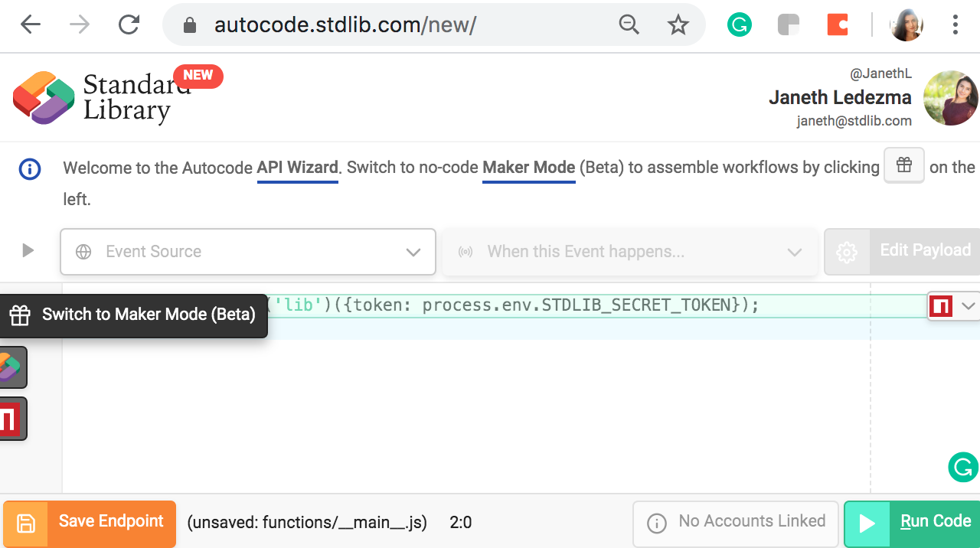Click Save Endpoint button

tap(90, 524)
